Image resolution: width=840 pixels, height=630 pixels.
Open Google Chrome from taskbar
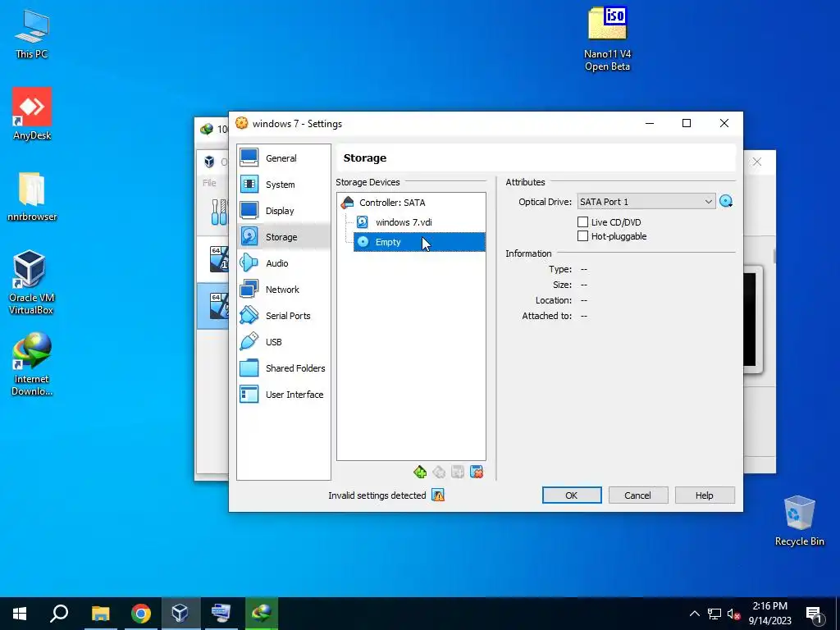(140, 614)
